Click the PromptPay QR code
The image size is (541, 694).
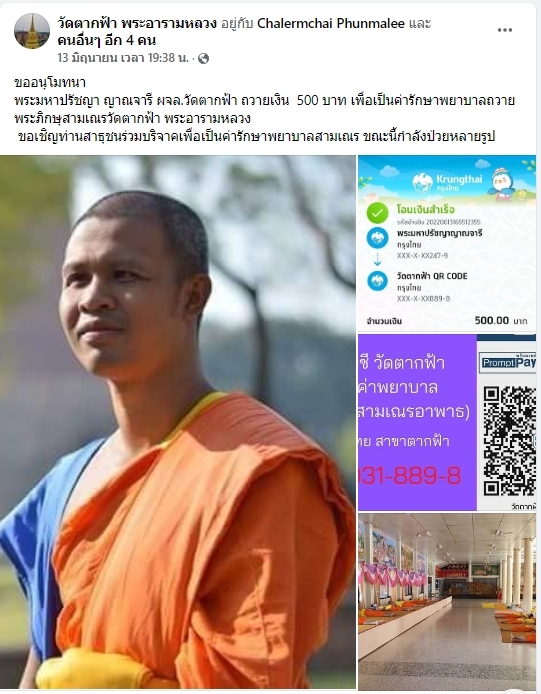point(510,440)
